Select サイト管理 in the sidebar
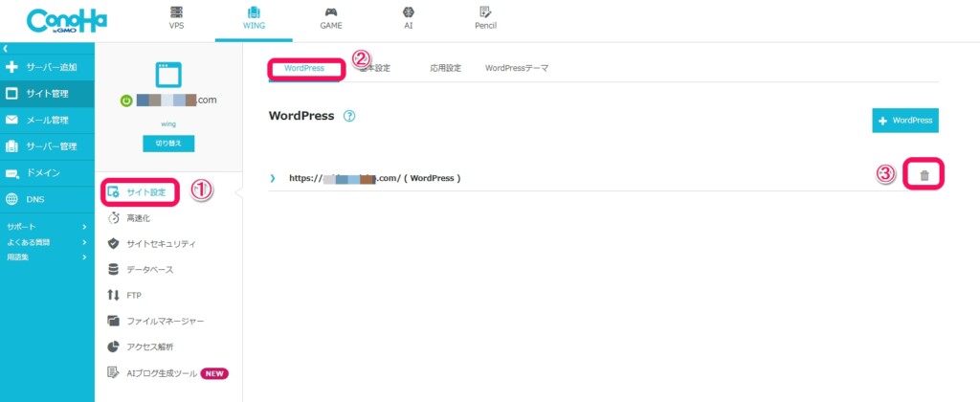 coord(48,94)
